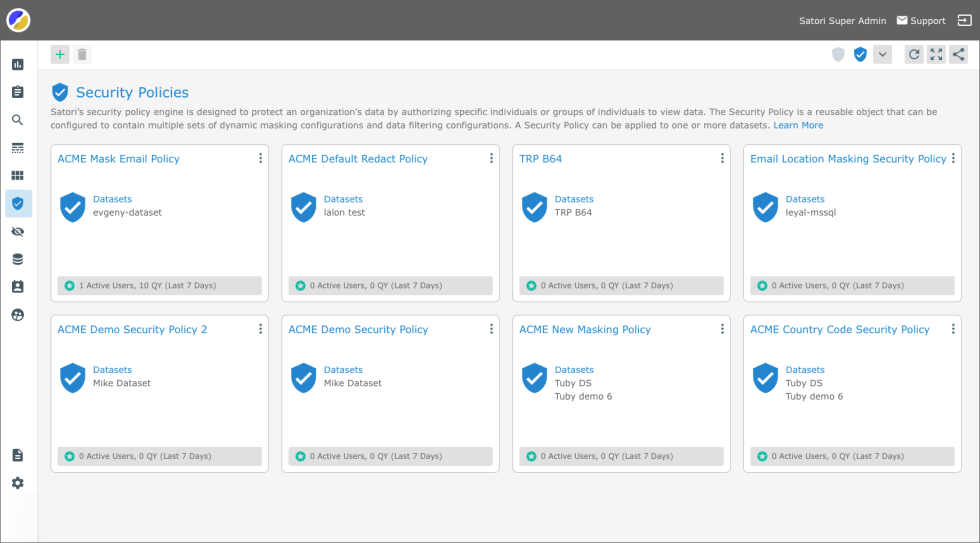Image resolution: width=980 pixels, height=543 pixels.
Task: Open the search sidebar icon
Action: coord(18,119)
